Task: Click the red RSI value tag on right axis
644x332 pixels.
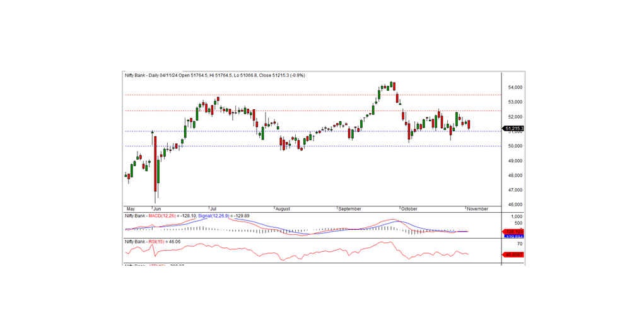Action: 512,254
